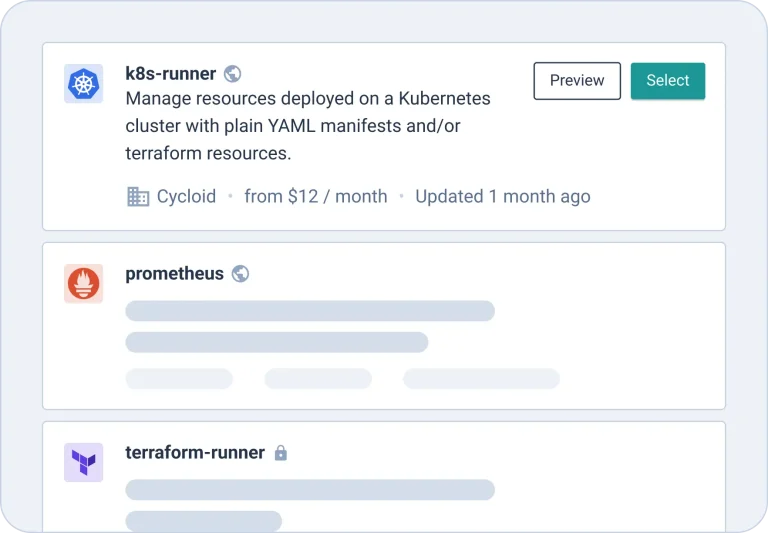Click the Cycloid organization name
768x533 pixels.
coord(186,196)
